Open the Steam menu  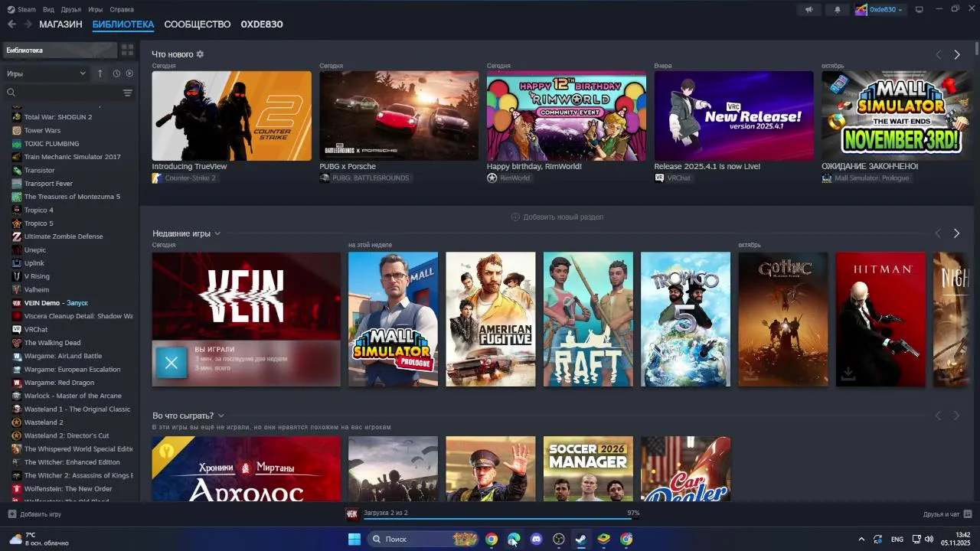26,10
